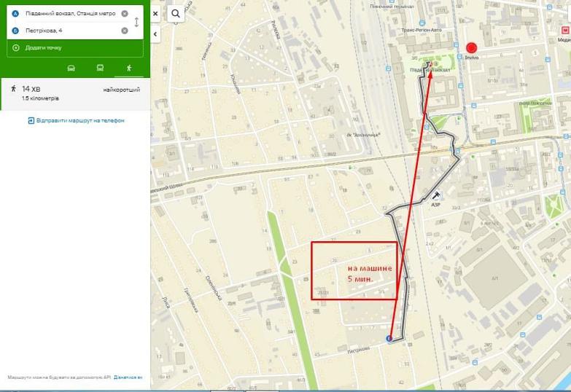Viewport: 571px width, 392px height.
Task: Collapse the side panel using left chevron
Action: 155,34
